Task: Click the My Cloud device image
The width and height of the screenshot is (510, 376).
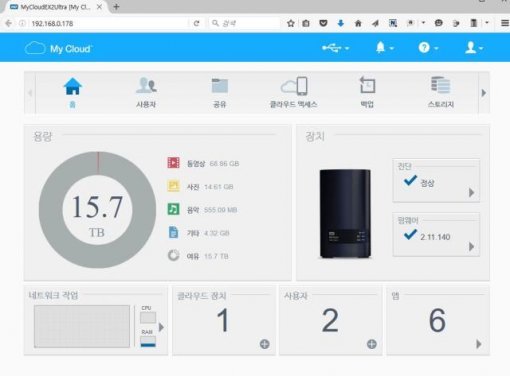Action: [345, 213]
